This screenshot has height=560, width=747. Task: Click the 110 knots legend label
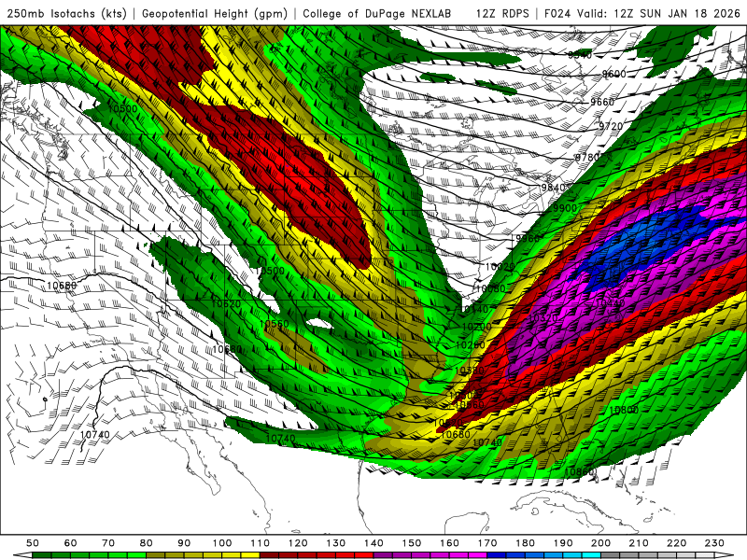coord(261,543)
